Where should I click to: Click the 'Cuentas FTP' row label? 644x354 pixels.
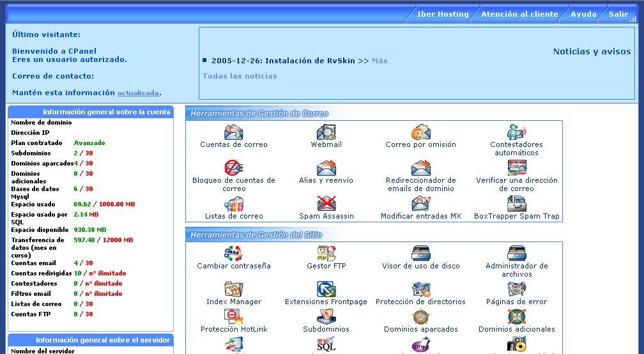pyautogui.click(x=31, y=314)
